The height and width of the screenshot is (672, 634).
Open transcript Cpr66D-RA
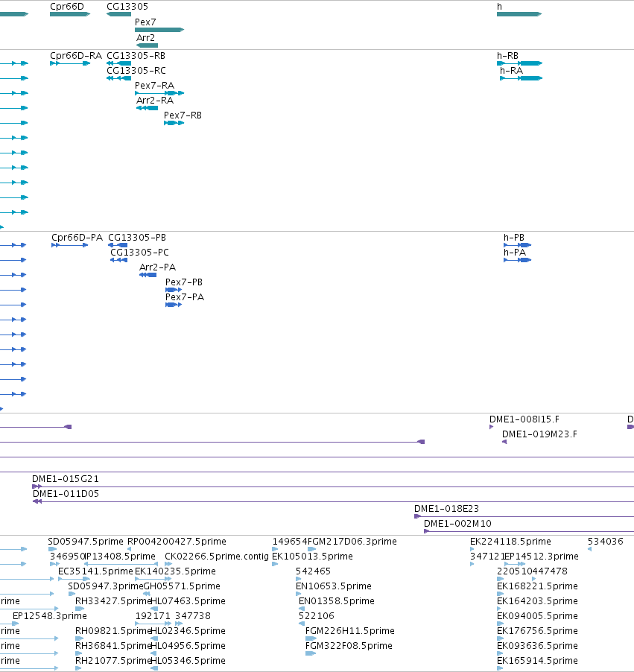pos(70,63)
